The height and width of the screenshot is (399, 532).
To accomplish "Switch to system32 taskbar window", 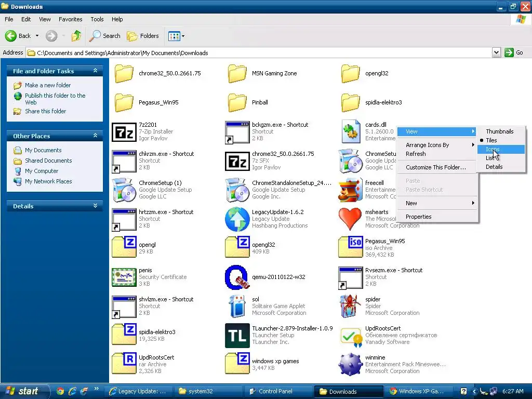I will click(x=208, y=392).
